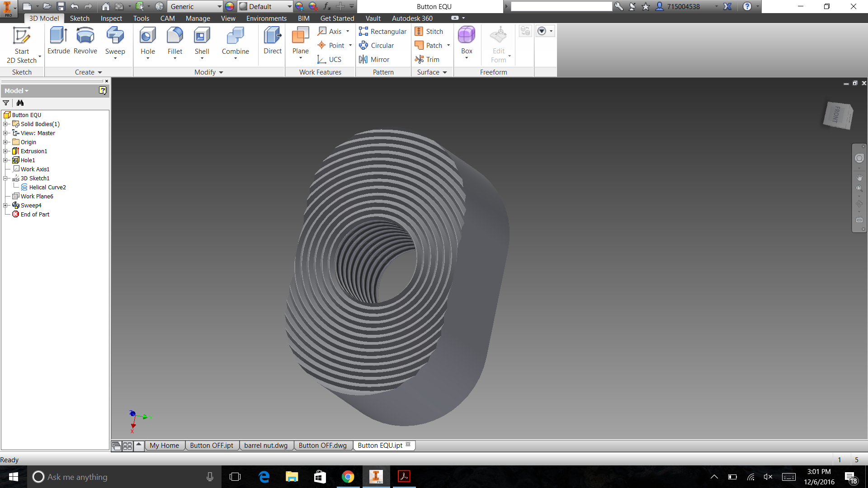This screenshot has height=488, width=868.
Task: Select the Stitch surface tool
Action: [430, 31]
